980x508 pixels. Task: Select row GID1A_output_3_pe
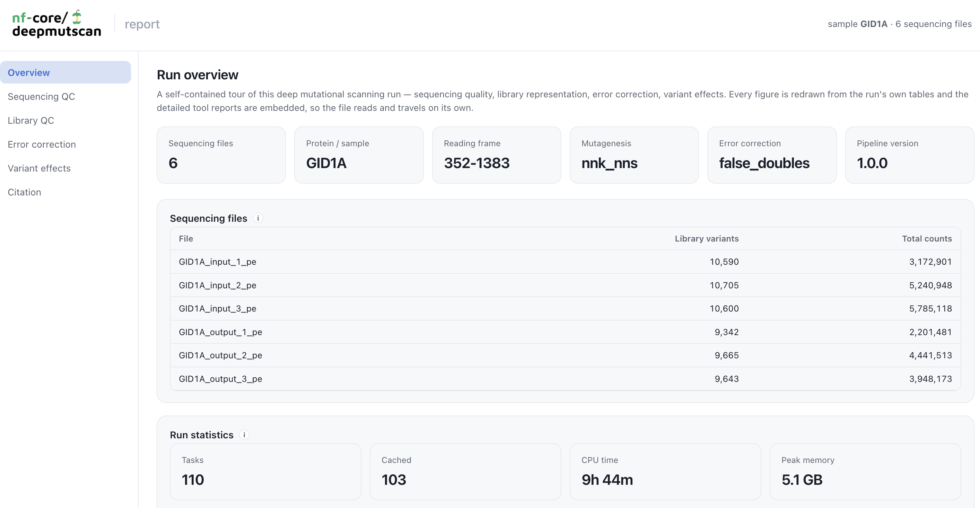(565, 379)
